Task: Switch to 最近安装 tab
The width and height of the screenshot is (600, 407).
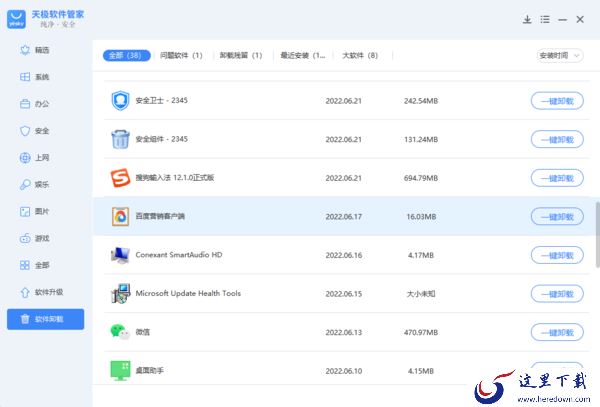Action: 303,55
